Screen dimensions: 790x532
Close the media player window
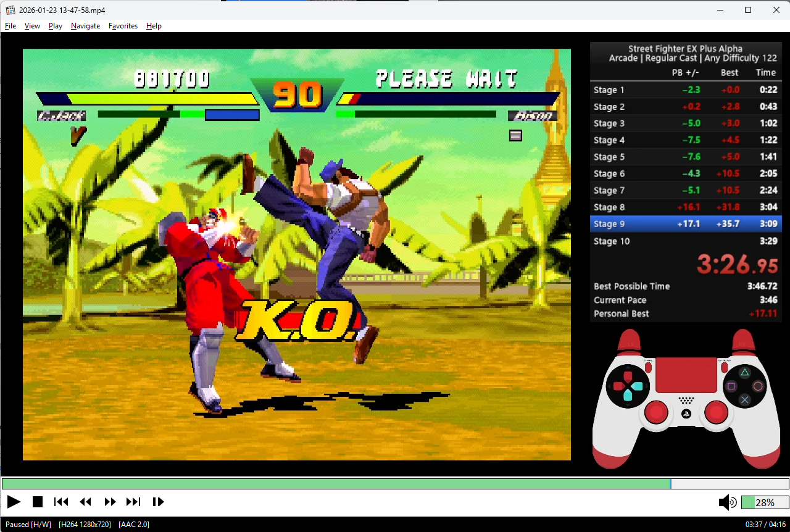pyautogui.click(x=776, y=10)
